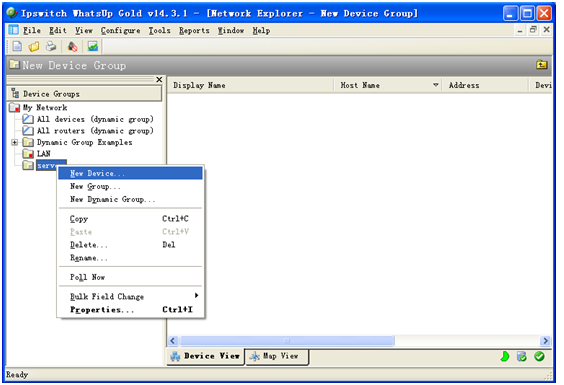Switch to the Map View tab
564x385 pixels.
[277, 356]
